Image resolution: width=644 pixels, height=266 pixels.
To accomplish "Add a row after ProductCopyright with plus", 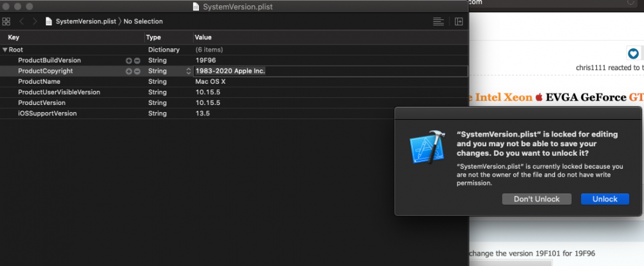I will pyautogui.click(x=129, y=71).
